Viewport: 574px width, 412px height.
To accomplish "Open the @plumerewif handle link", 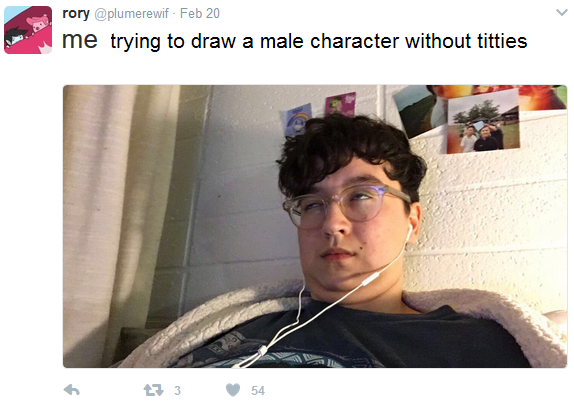I will click(x=131, y=14).
